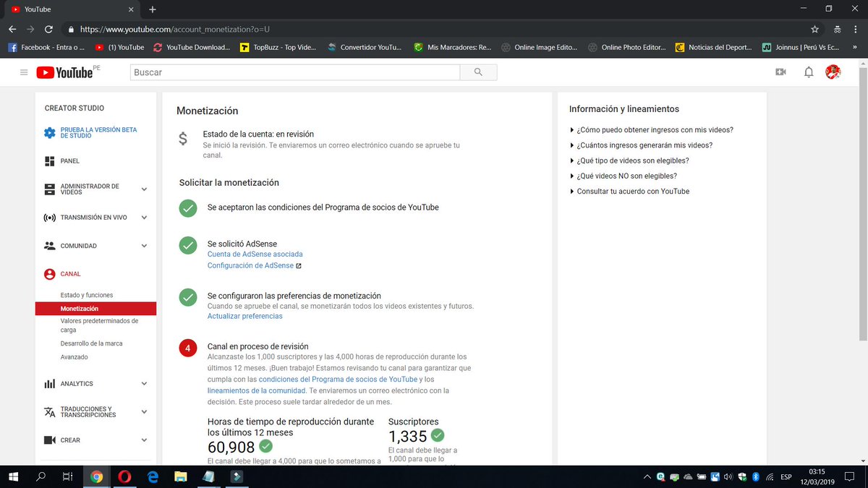Expand the Crear section
Viewport: 868px width, 488px height.
[x=144, y=440]
